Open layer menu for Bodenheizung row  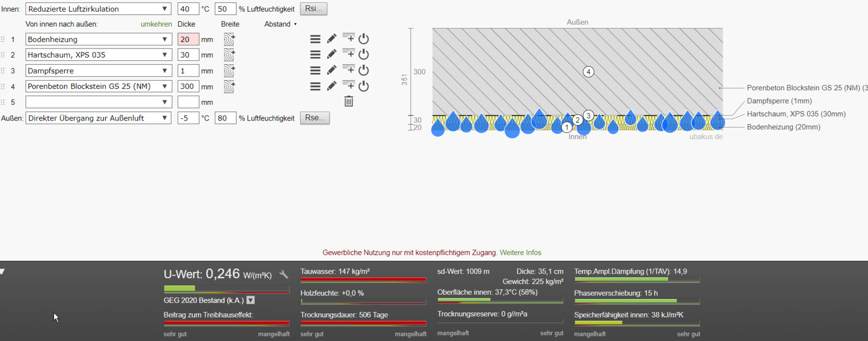pyautogui.click(x=315, y=39)
